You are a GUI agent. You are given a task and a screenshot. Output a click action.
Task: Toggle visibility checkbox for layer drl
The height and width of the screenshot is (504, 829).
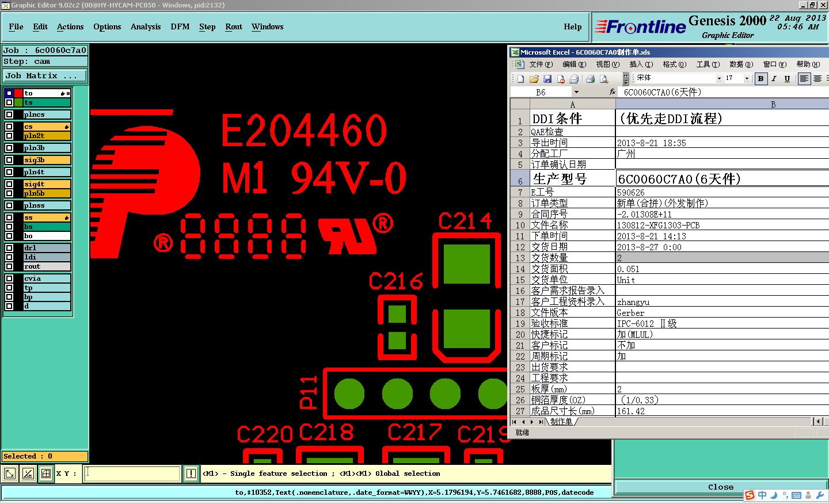[x=9, y=248]
